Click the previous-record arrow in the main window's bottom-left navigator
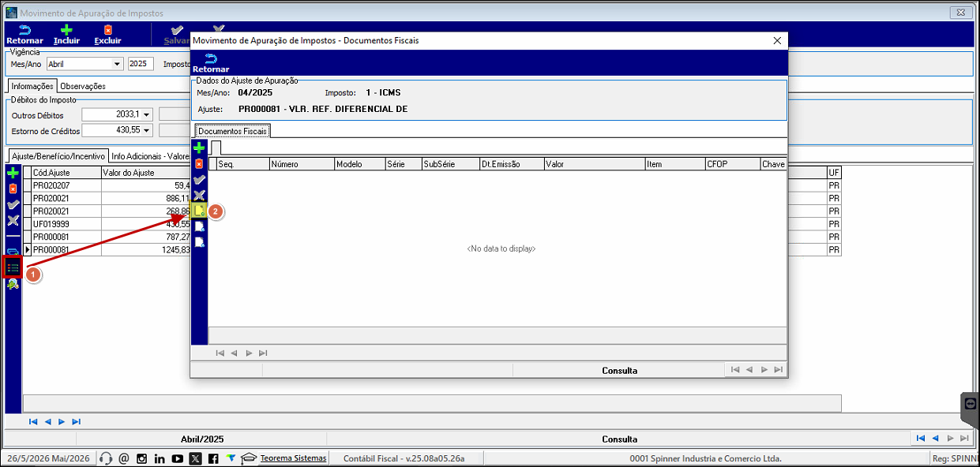This screenshot has width=980, height=467. click(47, 422)
